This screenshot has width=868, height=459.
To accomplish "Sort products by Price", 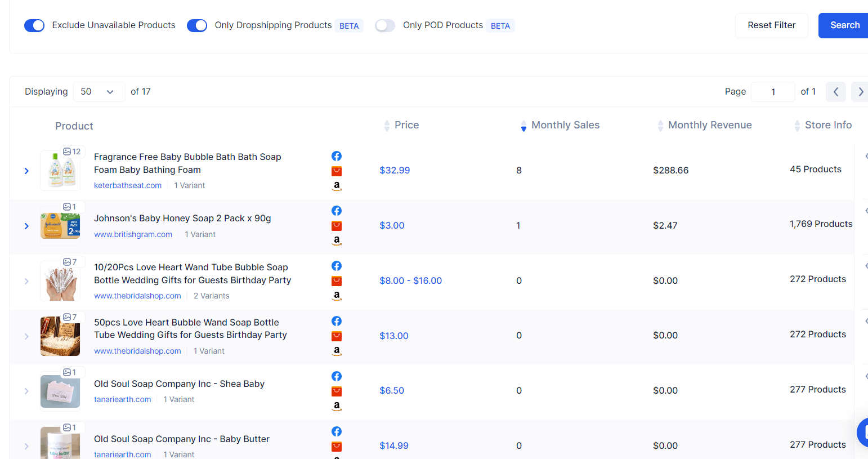I will [387, 125].
